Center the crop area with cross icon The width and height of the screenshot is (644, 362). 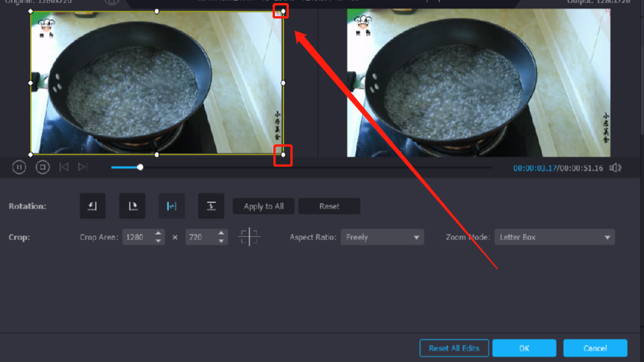249,237
